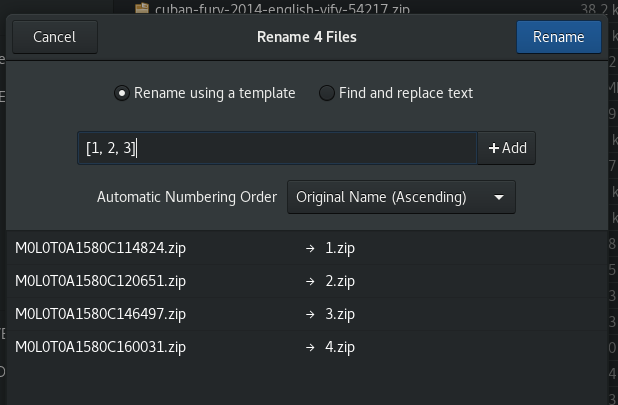Click the arrow icon before 1.zip
This screenshot has width=618, height=405.
311,248
